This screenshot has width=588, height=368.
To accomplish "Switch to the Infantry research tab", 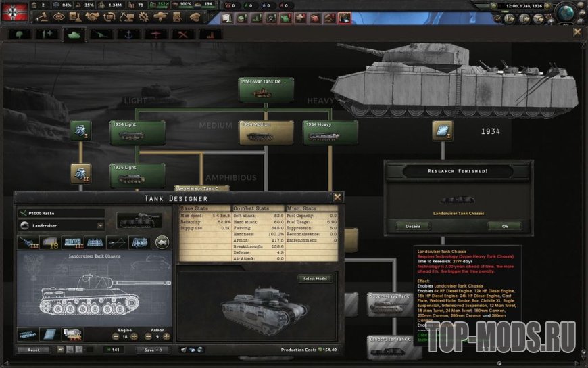I will [x=46, y=34].
